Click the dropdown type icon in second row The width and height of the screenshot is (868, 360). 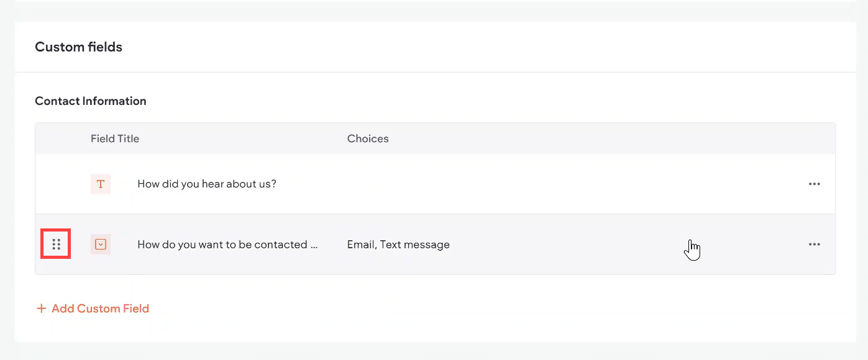coord(101,245)
